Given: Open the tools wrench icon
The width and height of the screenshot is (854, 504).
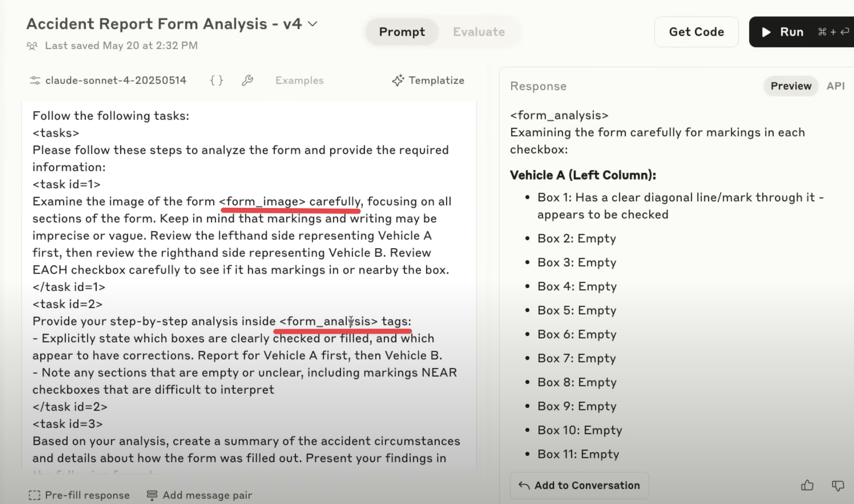Looking at the screenshot, I should pyautogui.click(x=247, y=80).
